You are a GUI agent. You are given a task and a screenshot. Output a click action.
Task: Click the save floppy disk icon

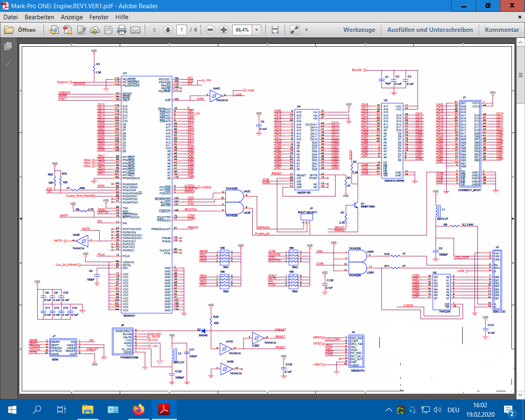point(108,30)
